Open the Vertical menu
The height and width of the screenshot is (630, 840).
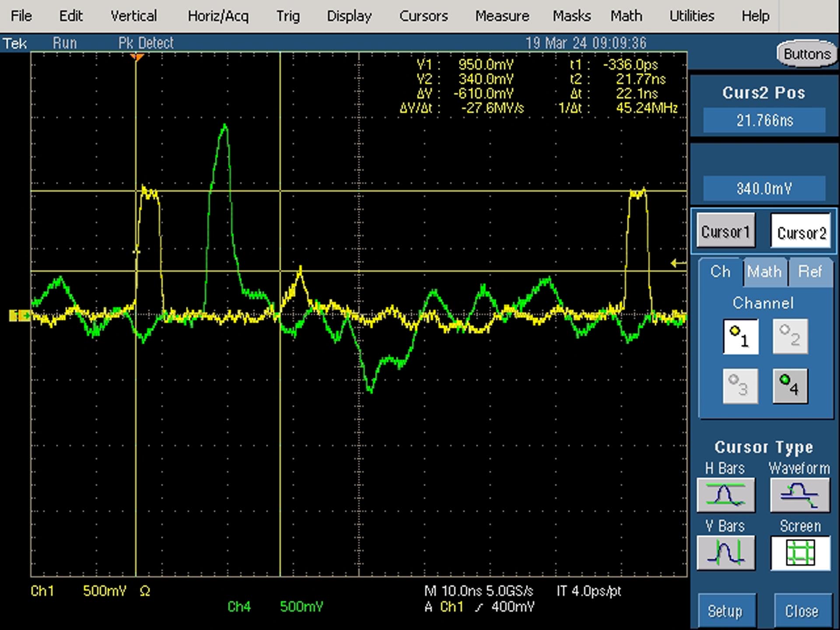(133, 16)
